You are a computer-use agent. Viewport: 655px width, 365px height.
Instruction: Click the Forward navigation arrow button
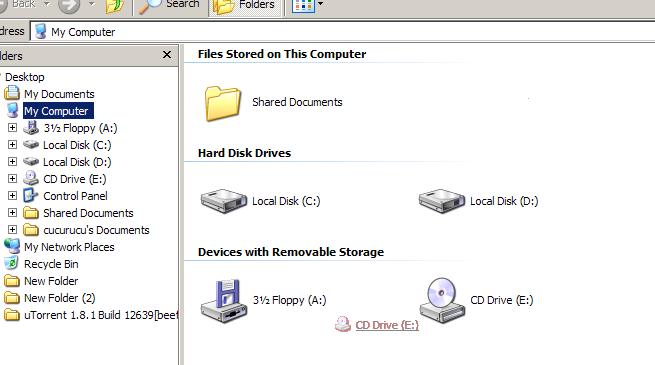[69, 5]
